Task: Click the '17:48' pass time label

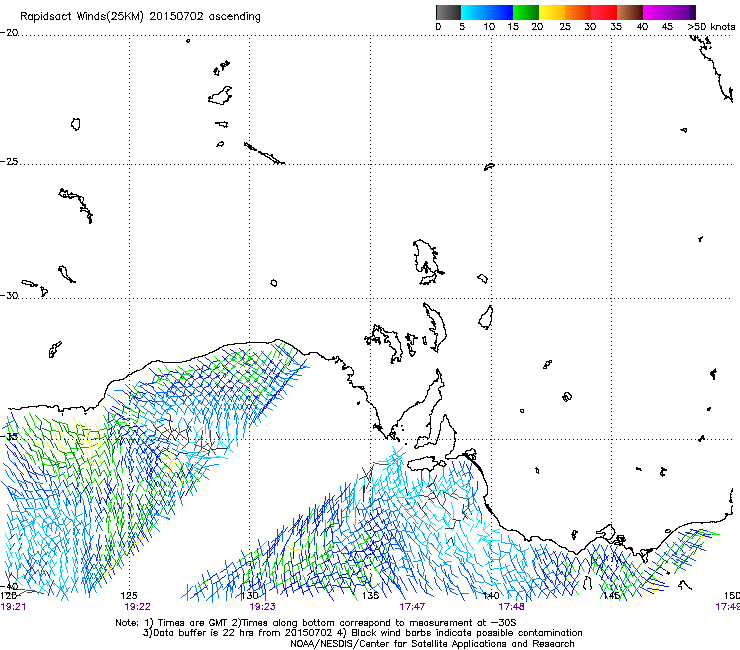Action: pos(511,607)
